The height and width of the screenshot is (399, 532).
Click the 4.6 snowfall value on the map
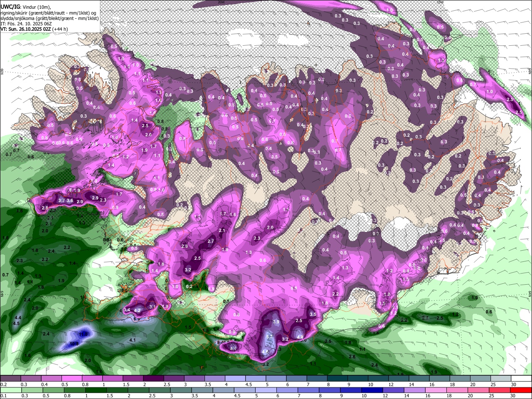point(265,352)
